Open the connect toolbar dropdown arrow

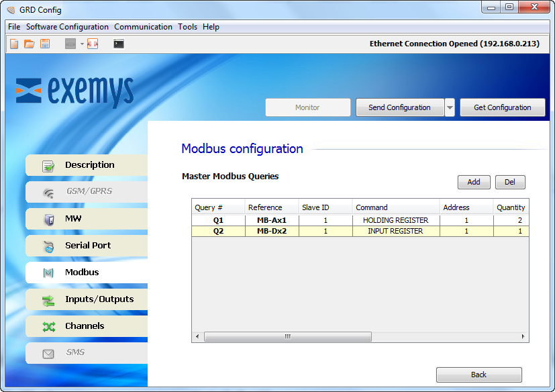click(x=82, y=44)
